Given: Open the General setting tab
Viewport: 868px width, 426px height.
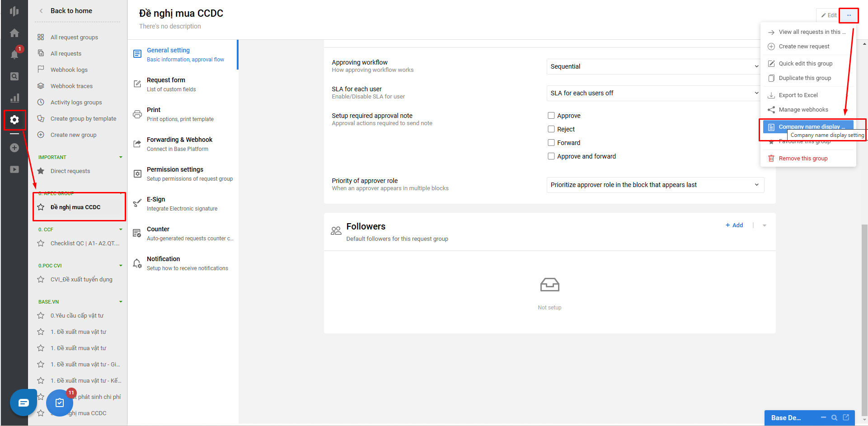Looking at the screenshot, I should click(183, 55).
